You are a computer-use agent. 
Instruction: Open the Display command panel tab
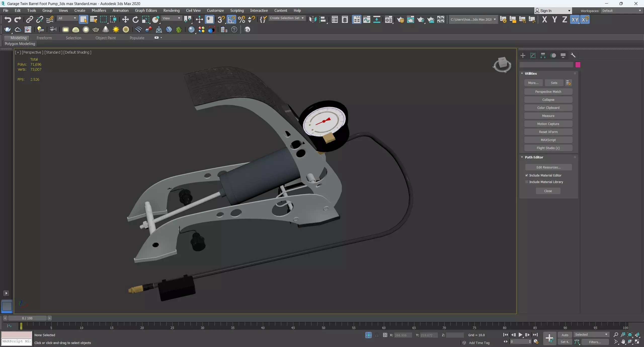click(563, 56)
